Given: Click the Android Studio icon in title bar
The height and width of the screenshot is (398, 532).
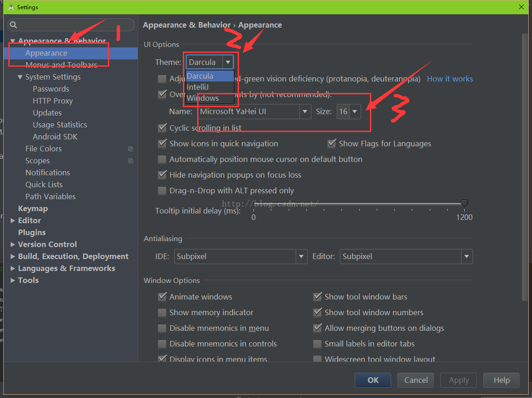Looking at the screenshot, I should [x=11, y=7].
